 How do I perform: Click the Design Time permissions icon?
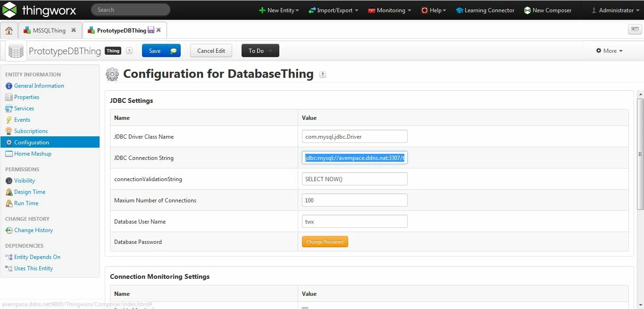click(x=9, y=192)
